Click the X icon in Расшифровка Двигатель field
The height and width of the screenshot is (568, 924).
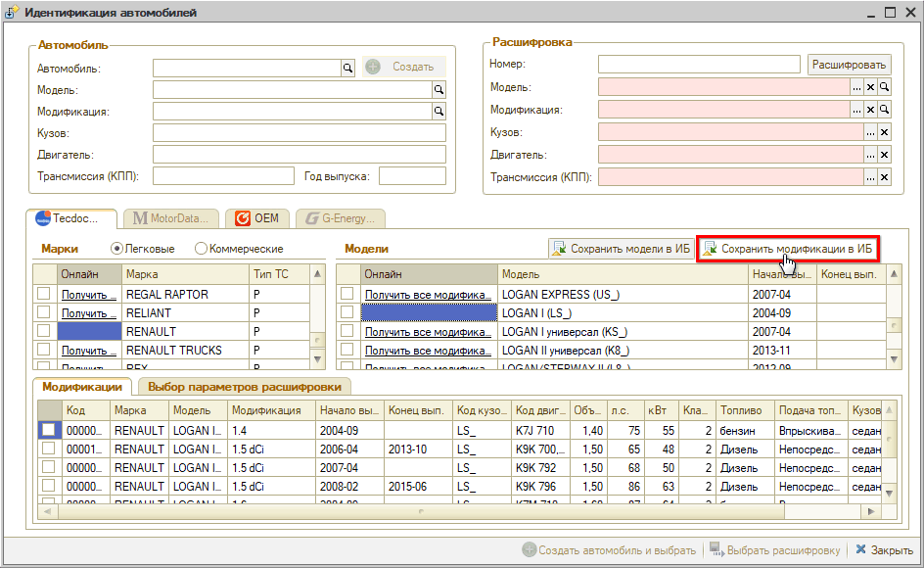[884, 155]
